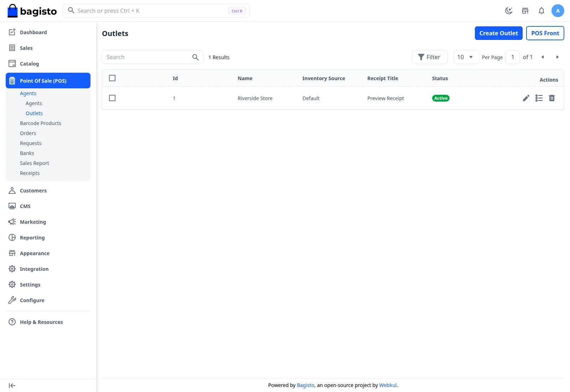570x392 pixels.
Task: Open Sales menu
Action: pyautogui.click(x=48, y=48)
